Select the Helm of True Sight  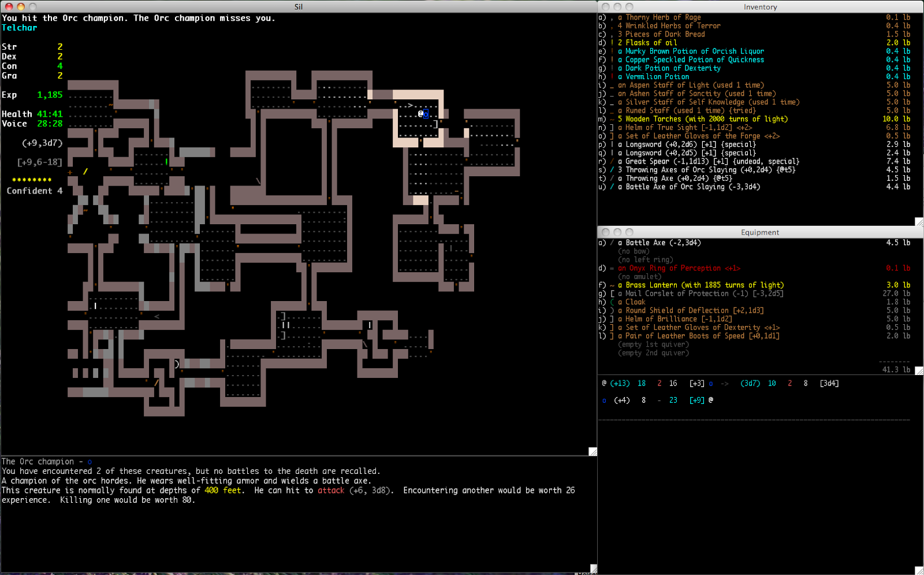pos(754,128)
